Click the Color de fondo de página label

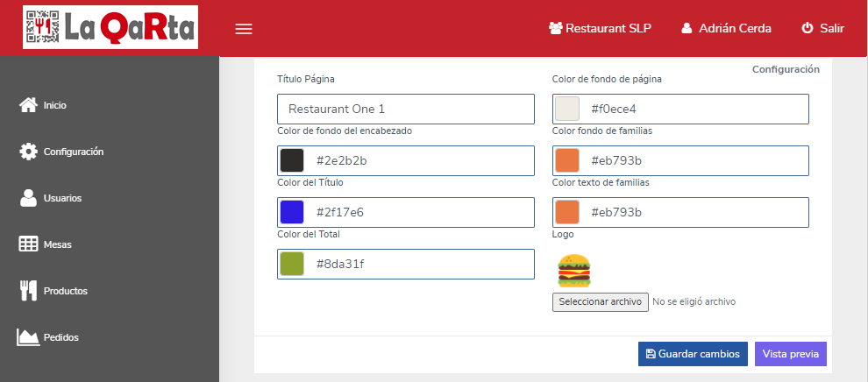607,79
